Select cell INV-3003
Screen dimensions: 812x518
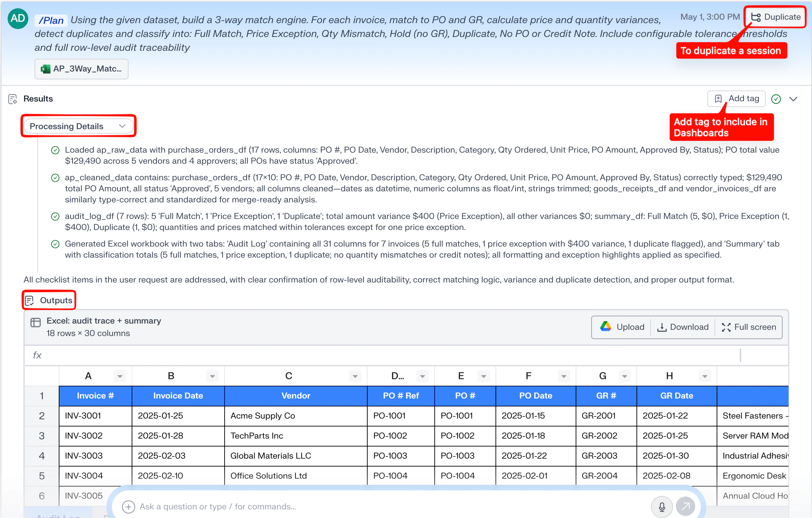[x=95, y=456]
